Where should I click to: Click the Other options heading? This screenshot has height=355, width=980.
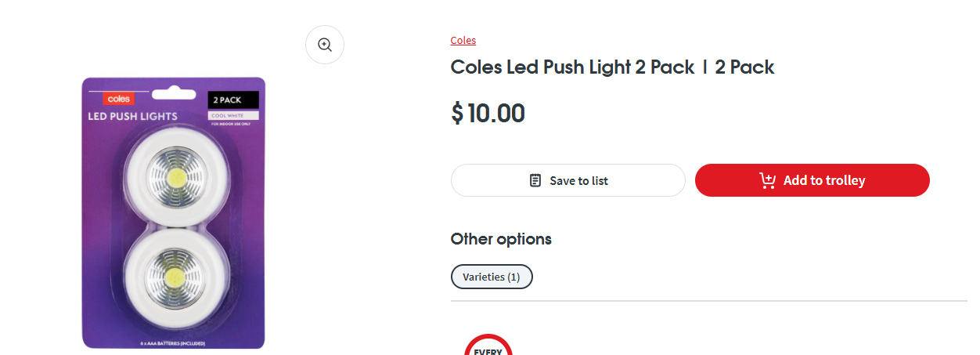click(501, 239)
